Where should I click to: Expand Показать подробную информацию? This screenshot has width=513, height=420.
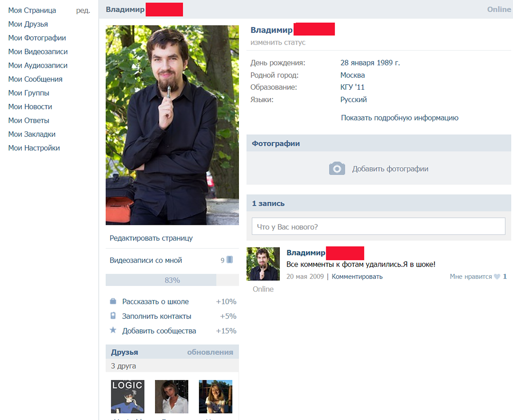coord(399,118)
